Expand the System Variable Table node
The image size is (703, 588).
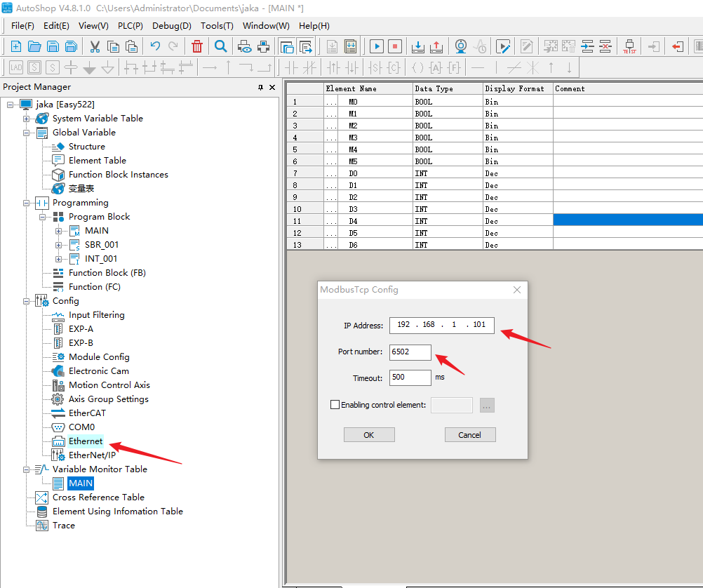[x=27, y=119]
